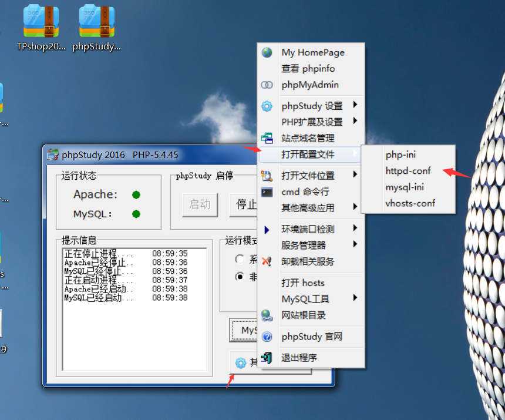Choose 网站根目录 menu entry

pos(311,315)
